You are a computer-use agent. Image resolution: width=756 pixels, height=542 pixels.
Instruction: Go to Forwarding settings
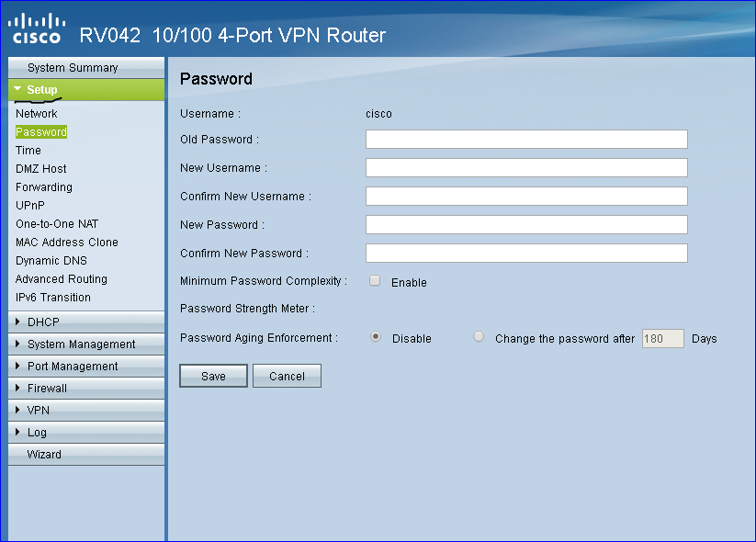pyautogui.click(x=44, y=187)
